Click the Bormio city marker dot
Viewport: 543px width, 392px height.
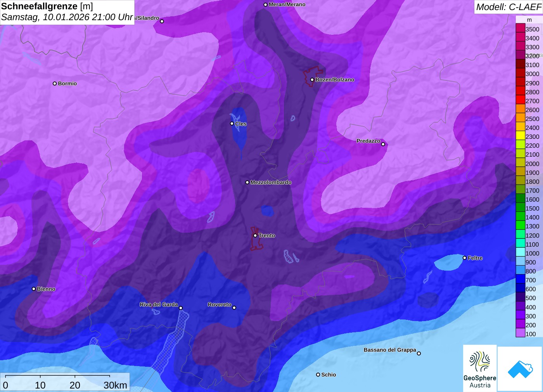[55, 83]
